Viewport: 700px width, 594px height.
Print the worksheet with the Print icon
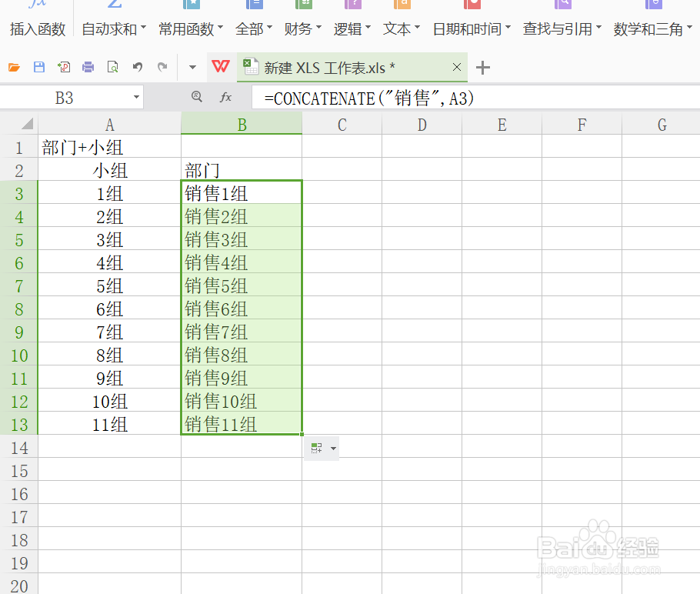88,68
